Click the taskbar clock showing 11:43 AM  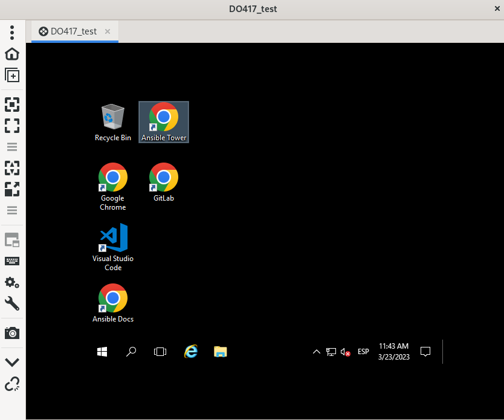point(393,352)
